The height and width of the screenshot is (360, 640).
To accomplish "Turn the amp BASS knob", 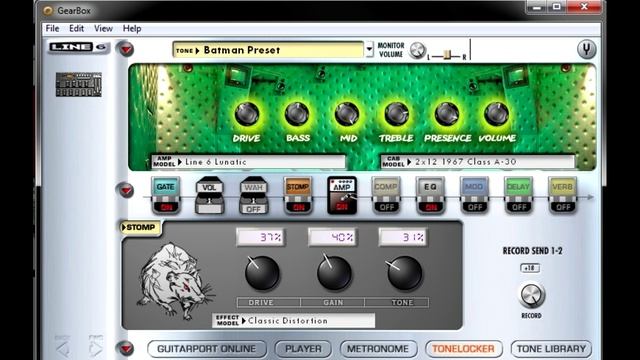I will pyautogui.click(x=297, y=114).
